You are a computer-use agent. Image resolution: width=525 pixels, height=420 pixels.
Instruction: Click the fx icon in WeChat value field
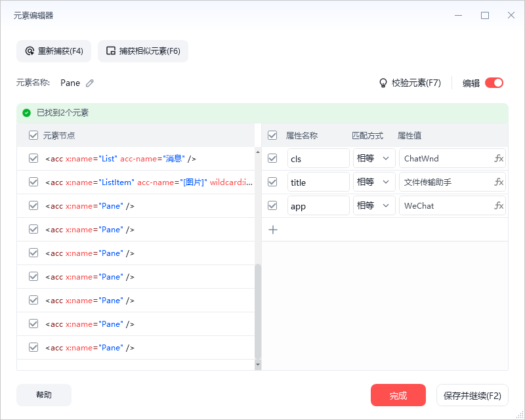point(499,205)
